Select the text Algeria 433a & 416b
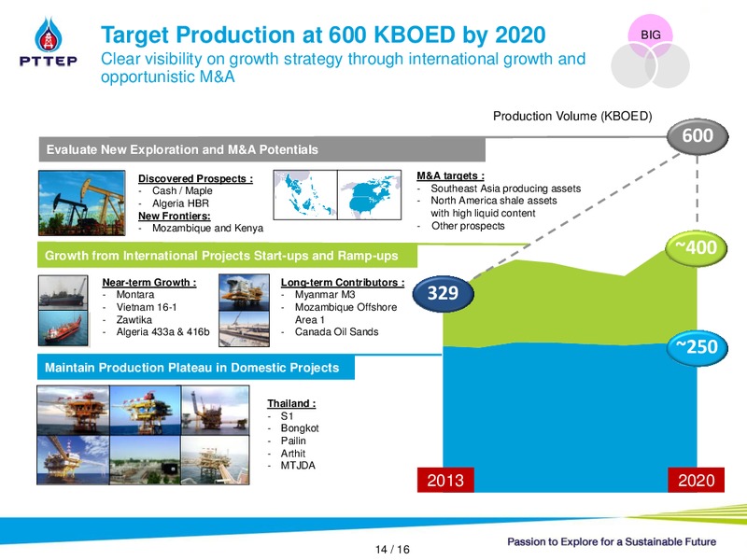This screenshot has height=560, width=747. (x=162, y=332)
